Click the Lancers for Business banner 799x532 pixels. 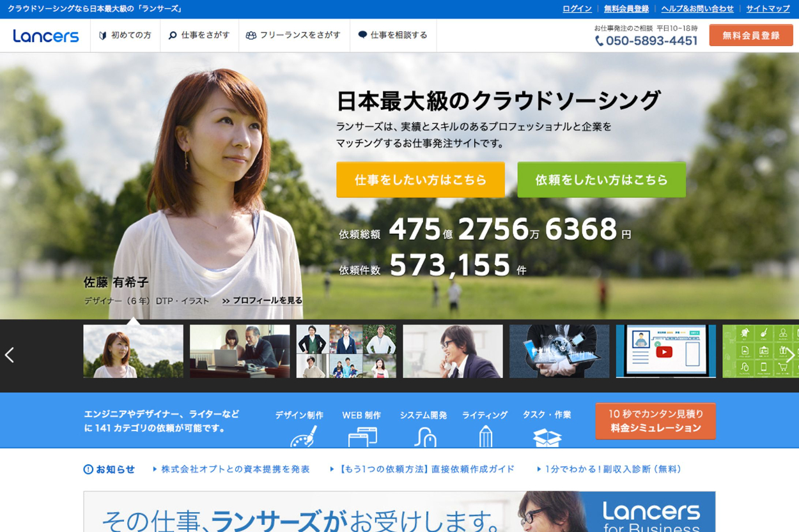399,512
